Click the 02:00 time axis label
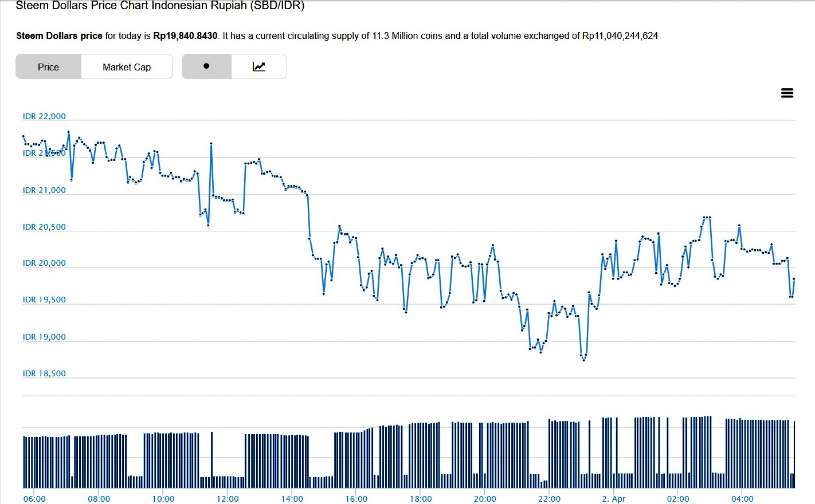The image size is (815, 504). (x=678, y=499)
